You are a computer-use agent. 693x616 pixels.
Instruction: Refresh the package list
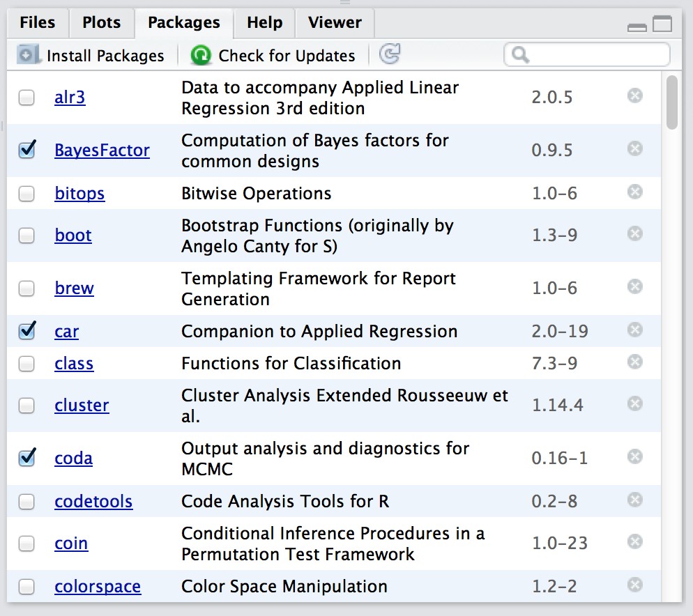point(390,54)
